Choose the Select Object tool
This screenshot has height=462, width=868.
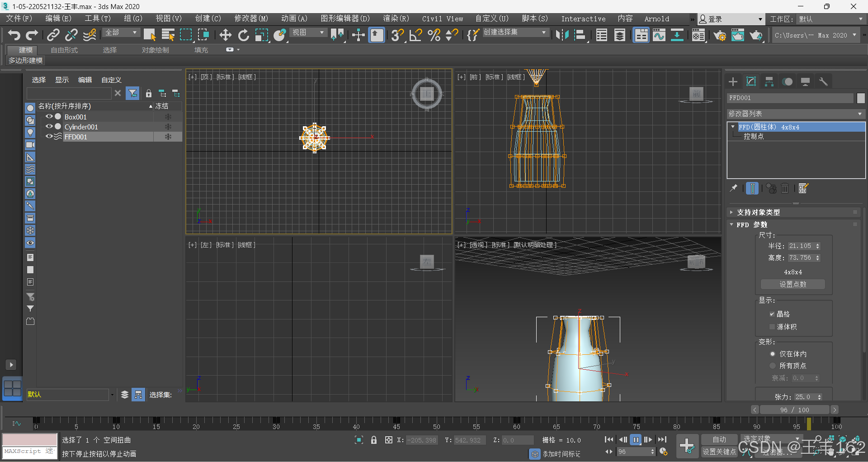tap(150, 35)
